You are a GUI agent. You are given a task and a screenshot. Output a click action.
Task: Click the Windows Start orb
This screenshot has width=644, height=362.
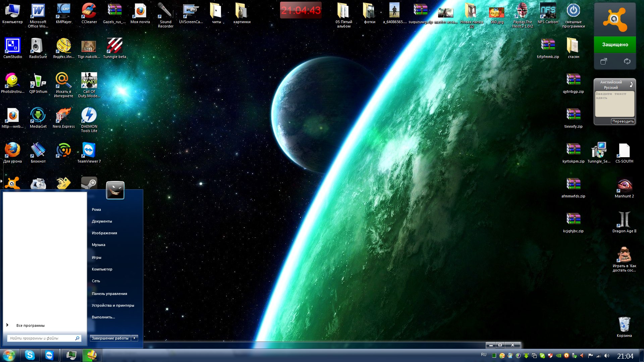(x=9, y=355)
